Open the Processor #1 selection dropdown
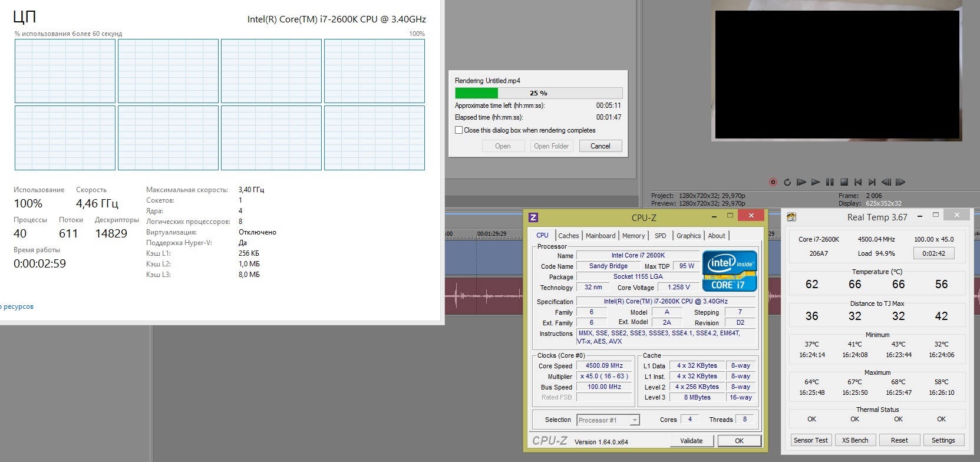This screenshot has height=462, width=980. click(635, 420)
